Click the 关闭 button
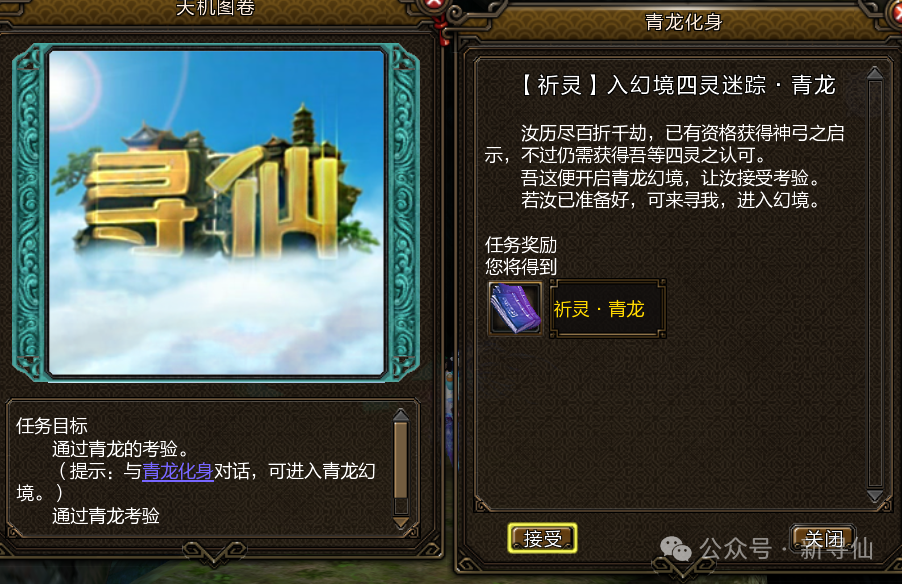902x584 pixels. pos(824,539)
